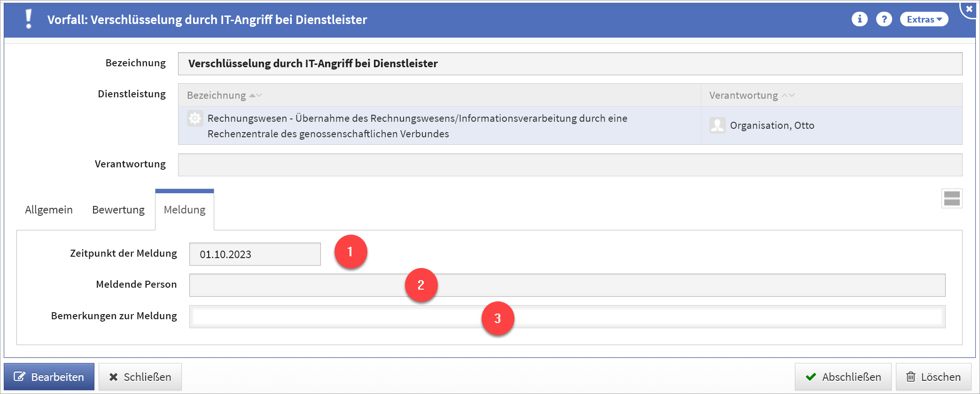This screenshot has width=980, height=394.
Task: Click the exclamation incident icon
Action: coord(29,19)
